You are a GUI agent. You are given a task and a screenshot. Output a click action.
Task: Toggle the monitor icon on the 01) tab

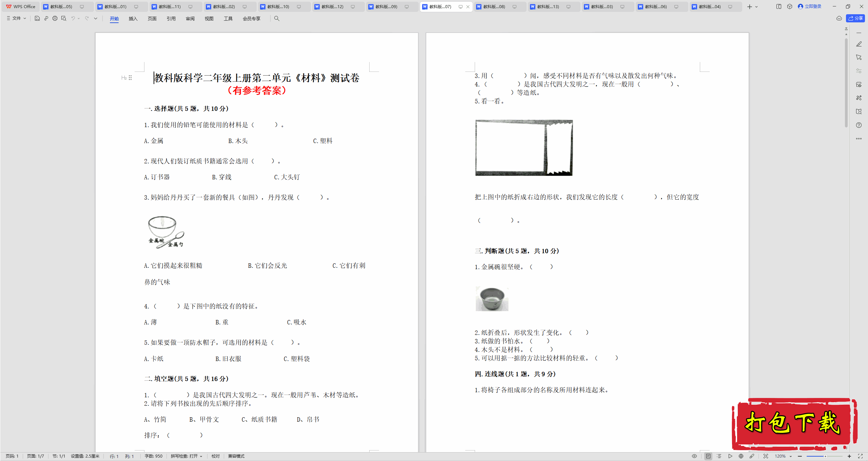tap(136, 7)
